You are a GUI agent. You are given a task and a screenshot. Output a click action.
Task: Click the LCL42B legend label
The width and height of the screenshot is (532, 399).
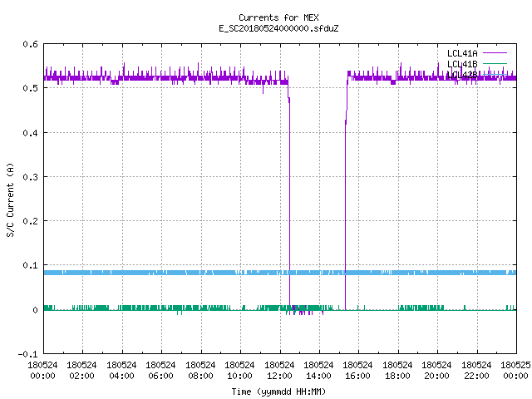tap(462, 75)
